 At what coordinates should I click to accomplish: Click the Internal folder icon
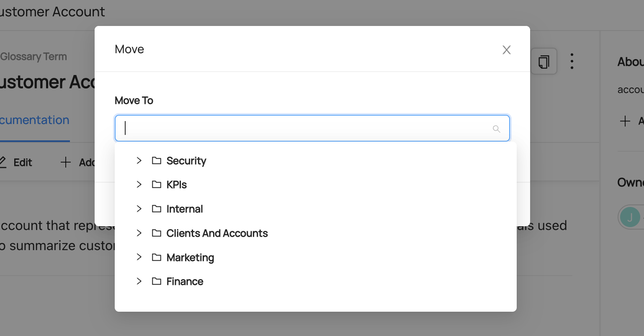157,209
